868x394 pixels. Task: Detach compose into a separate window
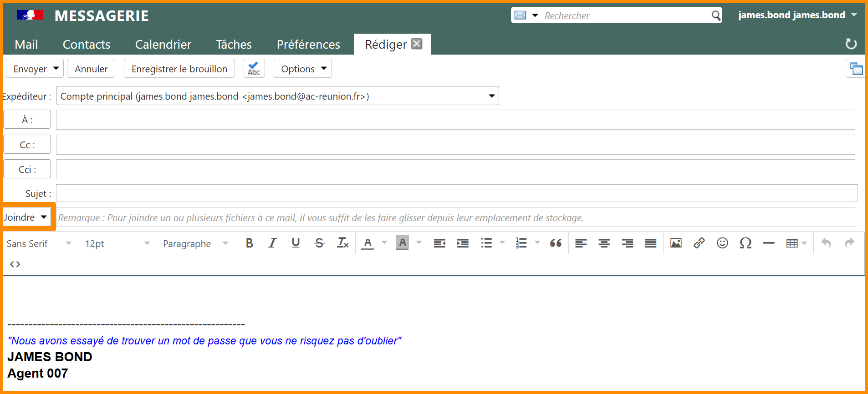click(856, 69)
